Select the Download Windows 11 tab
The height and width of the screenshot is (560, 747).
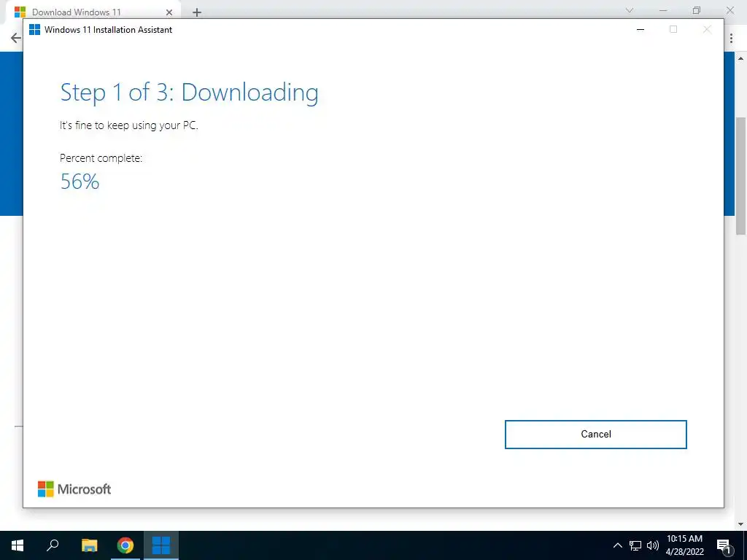click(x=93, y=12)
